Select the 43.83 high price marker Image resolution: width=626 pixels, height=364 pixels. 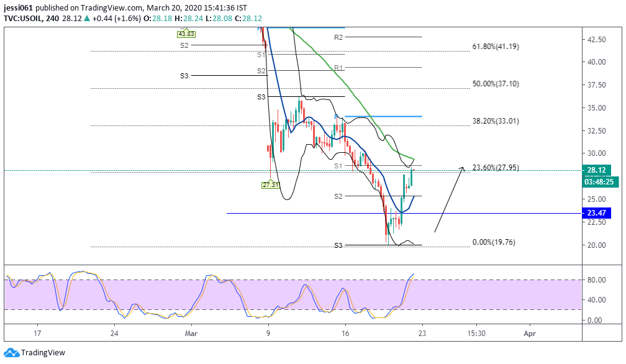click(186, 34)
